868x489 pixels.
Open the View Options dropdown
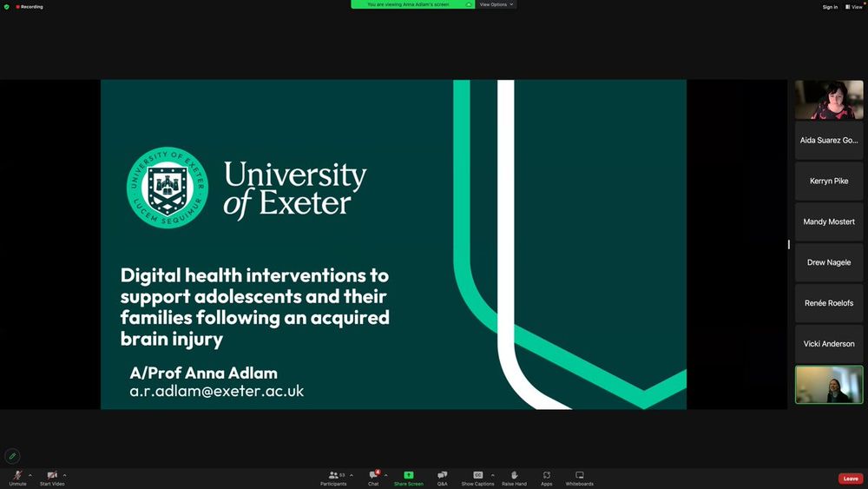click(496, 4)
